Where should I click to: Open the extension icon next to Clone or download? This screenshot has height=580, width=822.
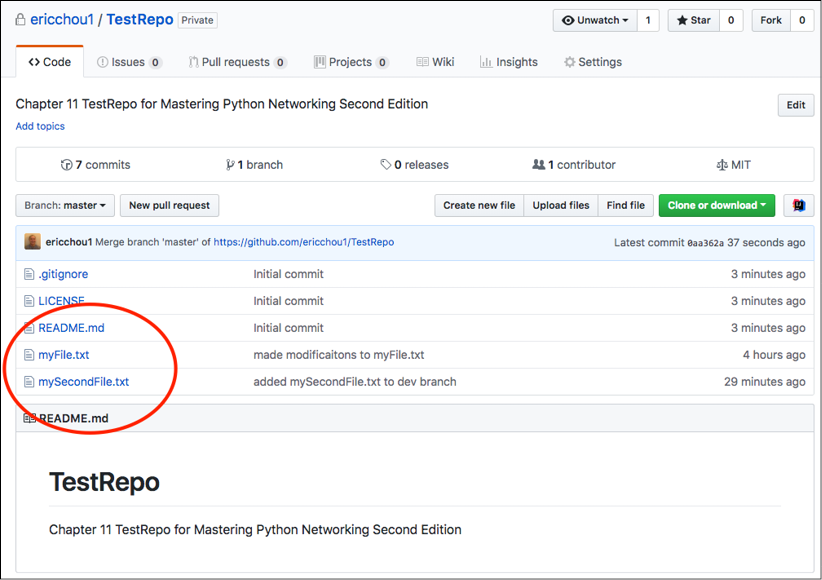click(798, 206)
